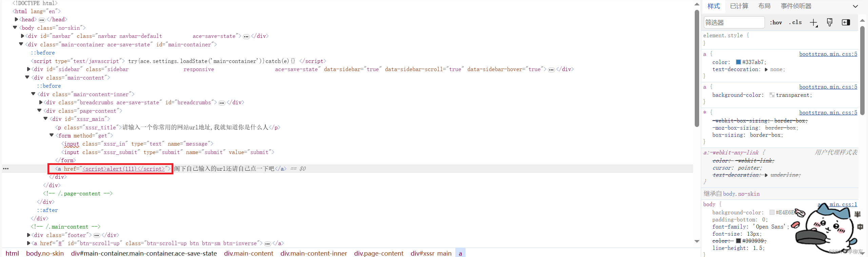Image resolution: width=868 pixels, height=257 pixels.
Task: Click ellipsis badge inside head element
Action: pyautogui.click(x=42, y=20)
